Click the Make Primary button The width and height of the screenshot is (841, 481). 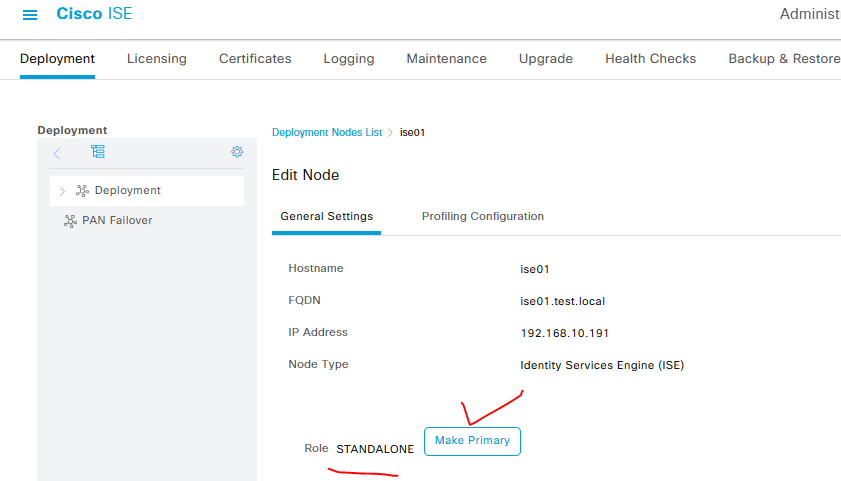472,441
